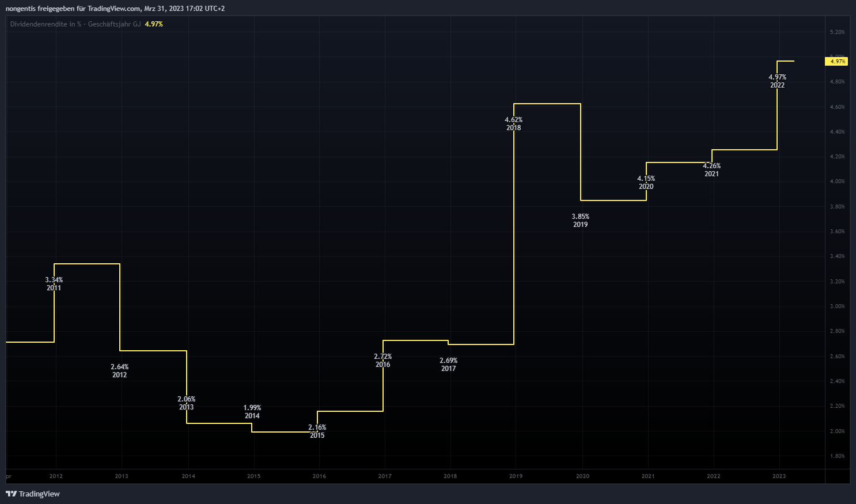The width and height of the screenshot is (856, 504).
Task: Click the 5.20% tick on the price axis
Action: click(x=837, y=32)
